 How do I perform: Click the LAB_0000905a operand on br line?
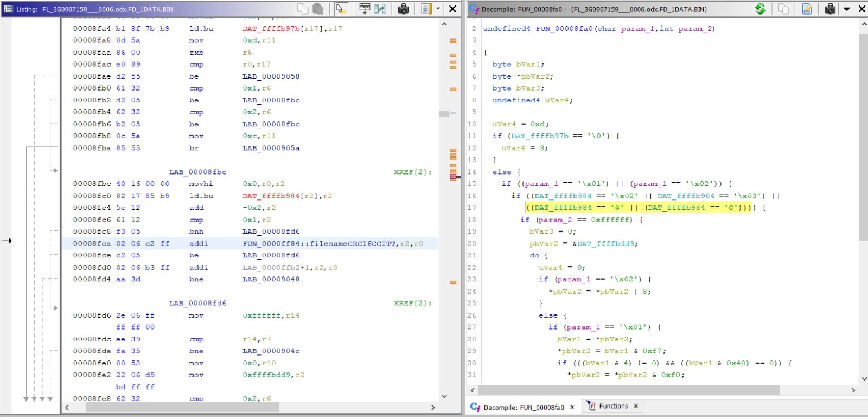[x=271, y=148]
